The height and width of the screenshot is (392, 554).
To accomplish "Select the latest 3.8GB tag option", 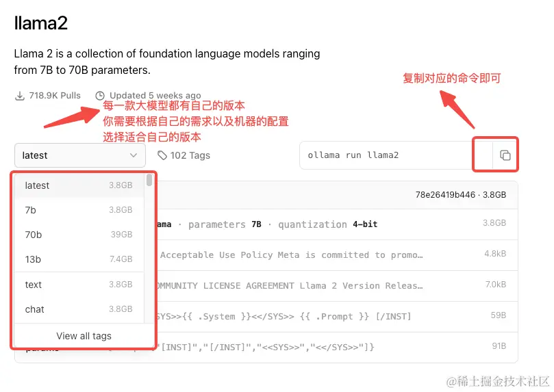I will (79, 185).
